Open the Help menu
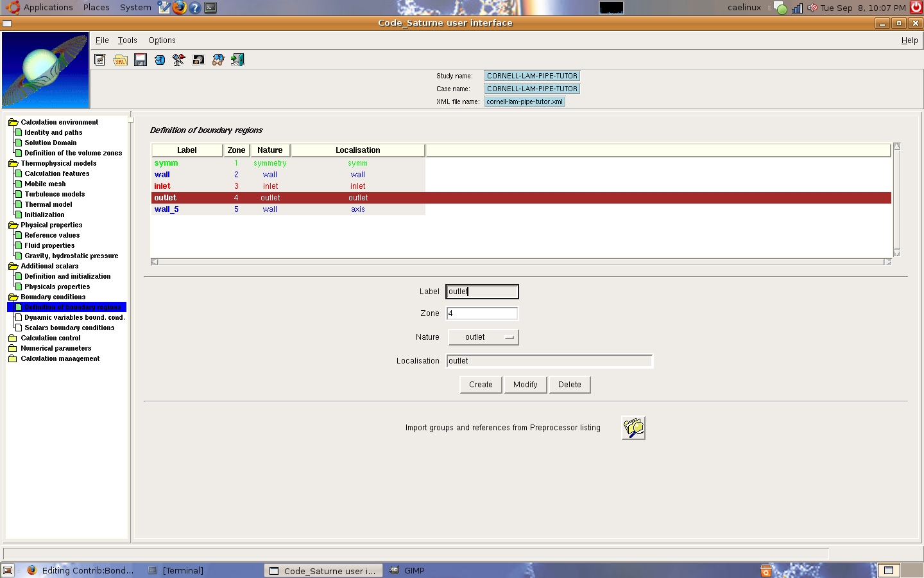This screenshot has width=924, height=578. point(909,40)
